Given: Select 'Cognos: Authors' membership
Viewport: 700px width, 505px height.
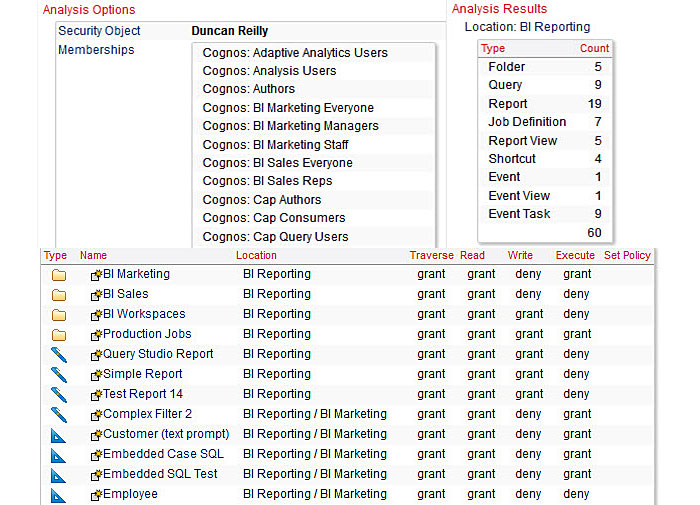Looking at the screenshot, I should pyautogui.click(x=249, y=89).
